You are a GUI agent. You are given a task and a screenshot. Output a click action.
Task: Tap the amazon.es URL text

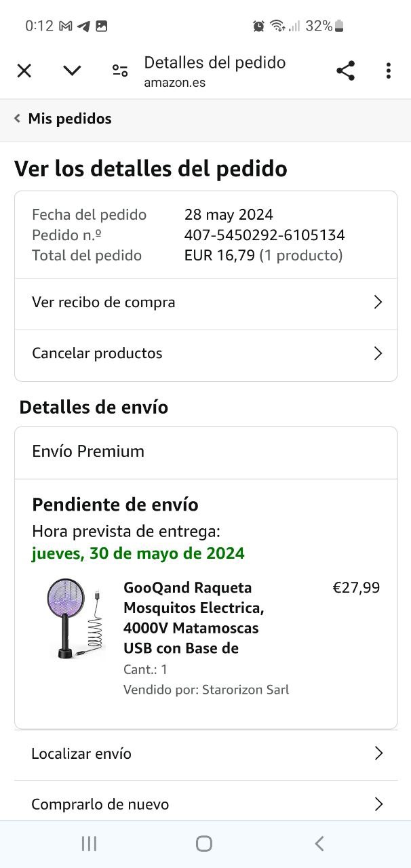coord(174,83)
